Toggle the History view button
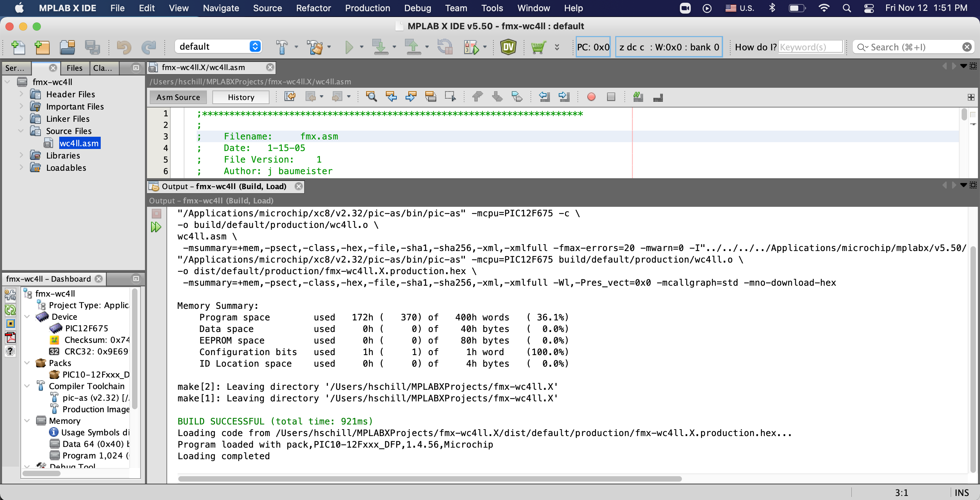The image size is (980, 500). 241,97
